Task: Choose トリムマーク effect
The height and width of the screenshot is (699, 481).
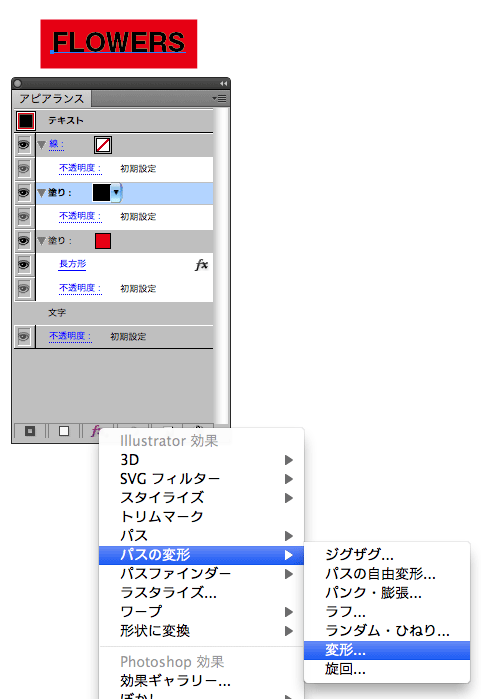Action: click(x=201, y=517)
